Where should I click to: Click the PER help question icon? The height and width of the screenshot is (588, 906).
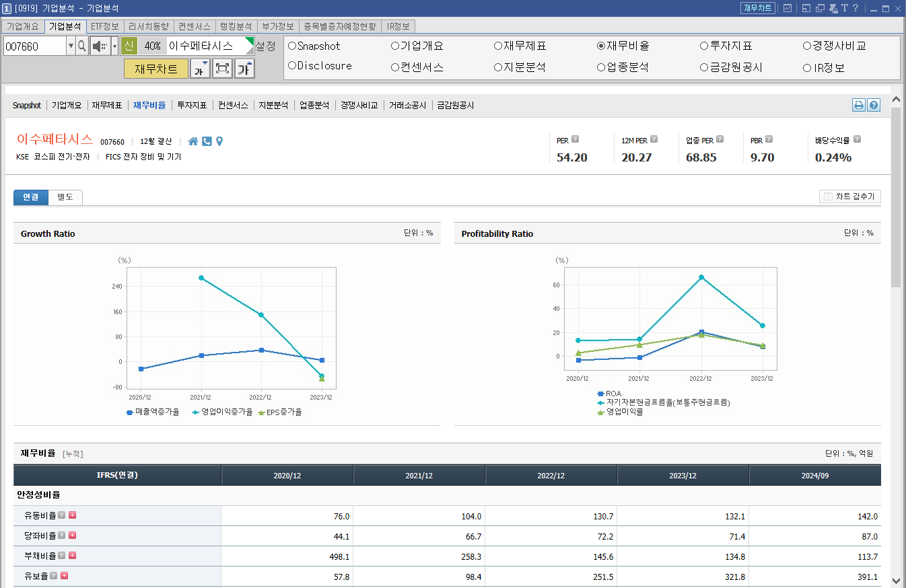[575, 140]
